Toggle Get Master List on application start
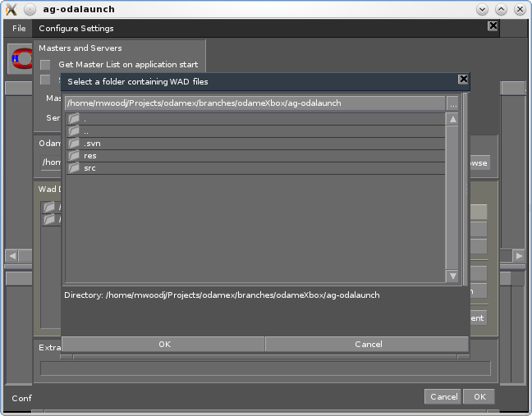 click(46, 65)
